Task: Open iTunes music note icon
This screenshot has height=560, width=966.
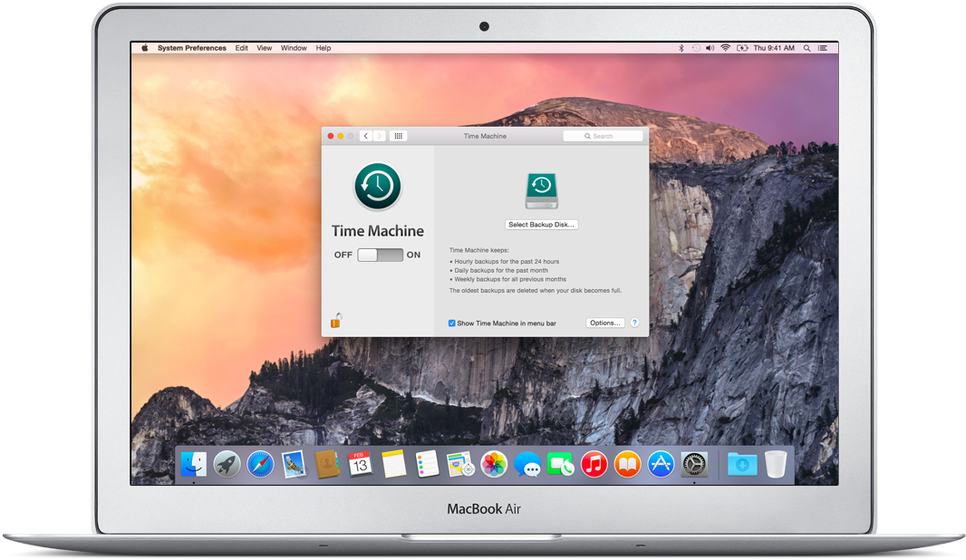Action: pos(594,465)
